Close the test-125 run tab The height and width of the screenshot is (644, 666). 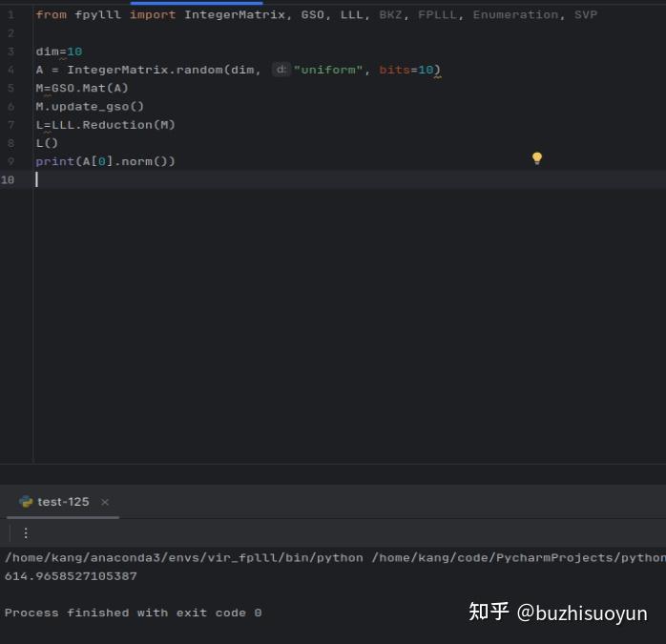pyautogui.click(x=105, y=502)
